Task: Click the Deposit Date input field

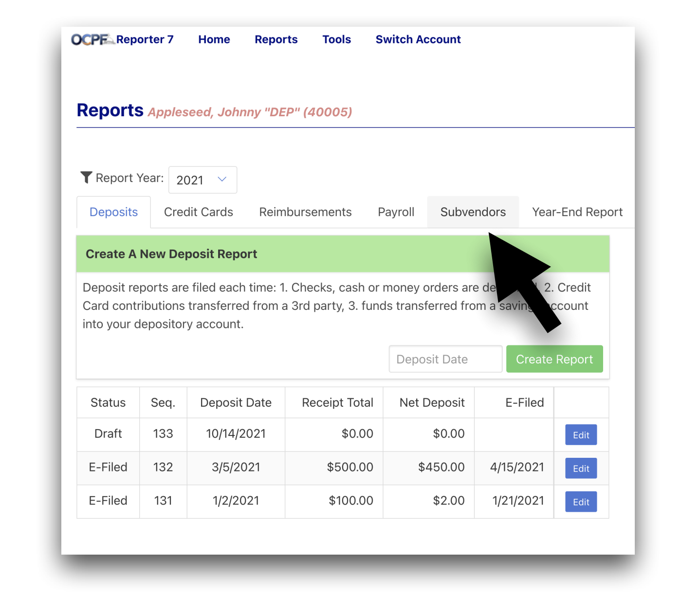Action: pyautogui.click(x=445, y=359)
